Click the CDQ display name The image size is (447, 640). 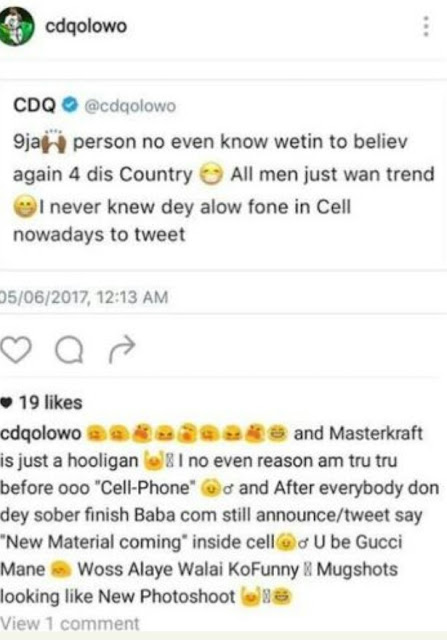coord(34,105)
